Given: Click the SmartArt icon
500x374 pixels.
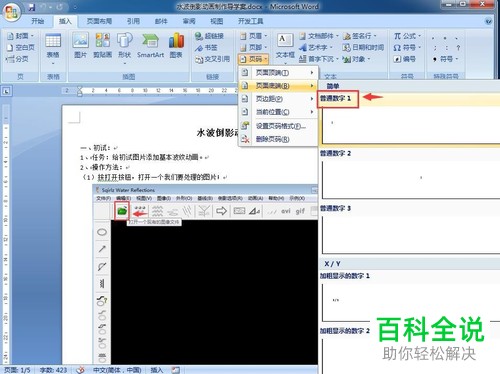Looking at the screenshot, I should [150, 45].
